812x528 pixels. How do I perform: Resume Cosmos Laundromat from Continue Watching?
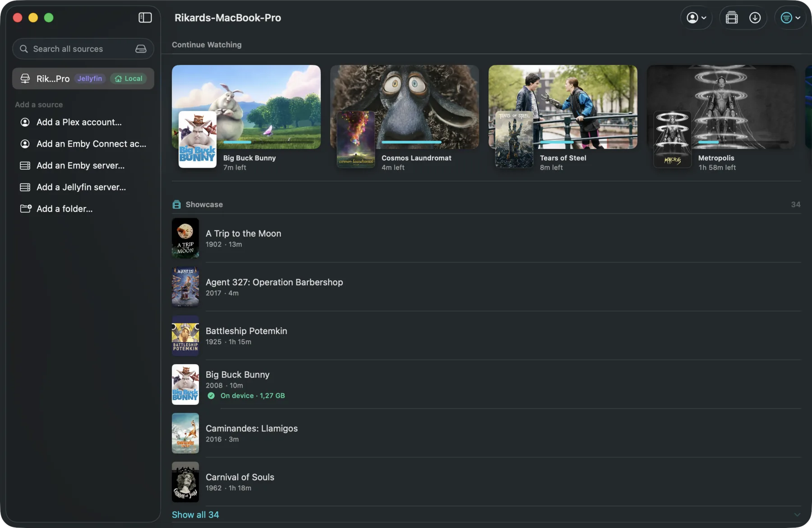(405, 117)
